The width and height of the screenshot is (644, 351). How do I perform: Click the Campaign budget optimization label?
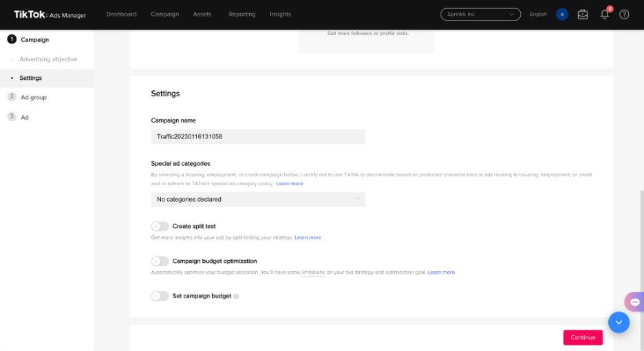click(215, 261)
